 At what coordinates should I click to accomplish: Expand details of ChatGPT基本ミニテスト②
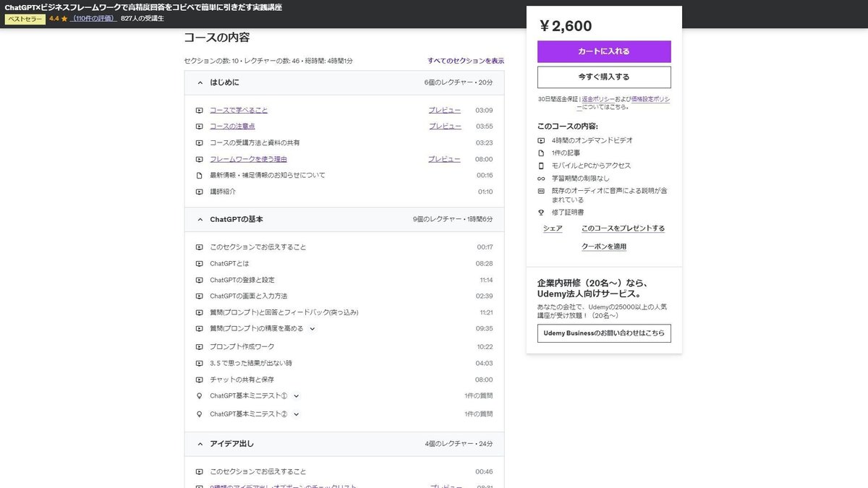pyautogui.click(x=297, y=414)
